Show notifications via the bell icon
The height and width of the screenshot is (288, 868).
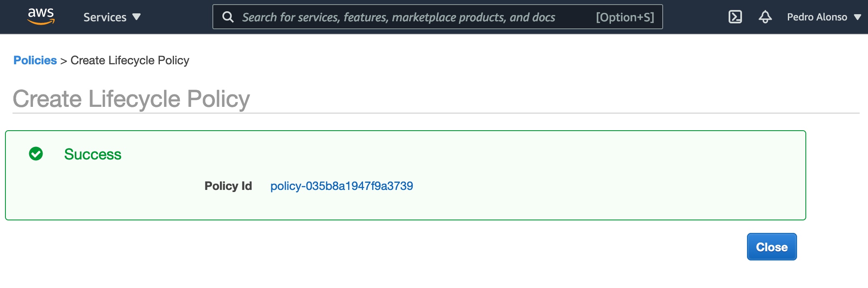coord(765,17)
